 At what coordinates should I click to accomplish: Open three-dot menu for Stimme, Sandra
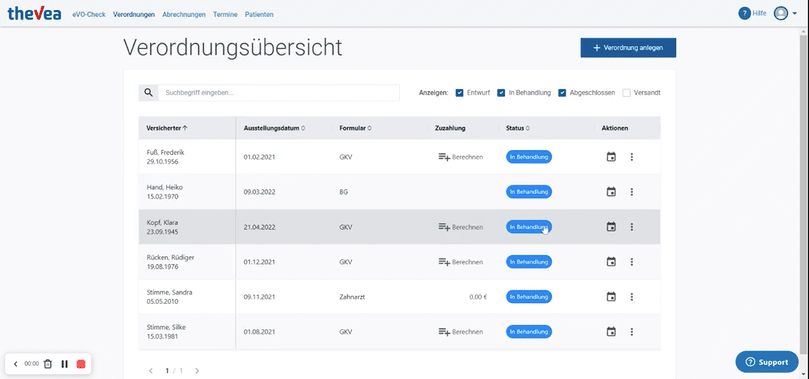tap(632, 297)
